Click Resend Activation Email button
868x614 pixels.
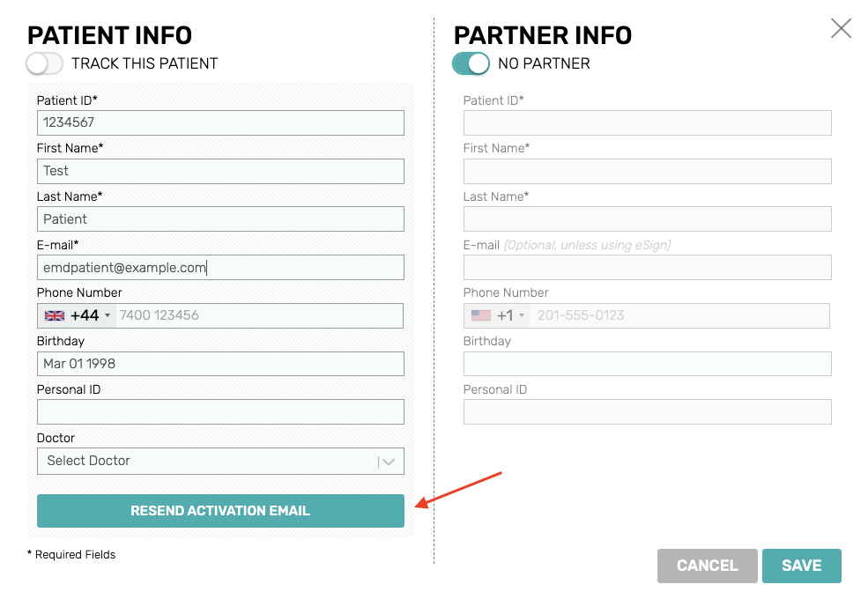[x=220, y=511]
